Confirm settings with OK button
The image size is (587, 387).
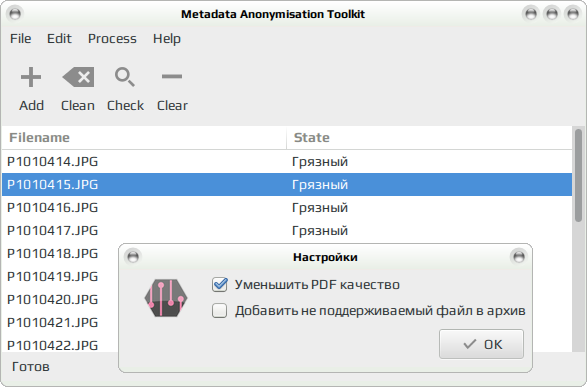481,344
